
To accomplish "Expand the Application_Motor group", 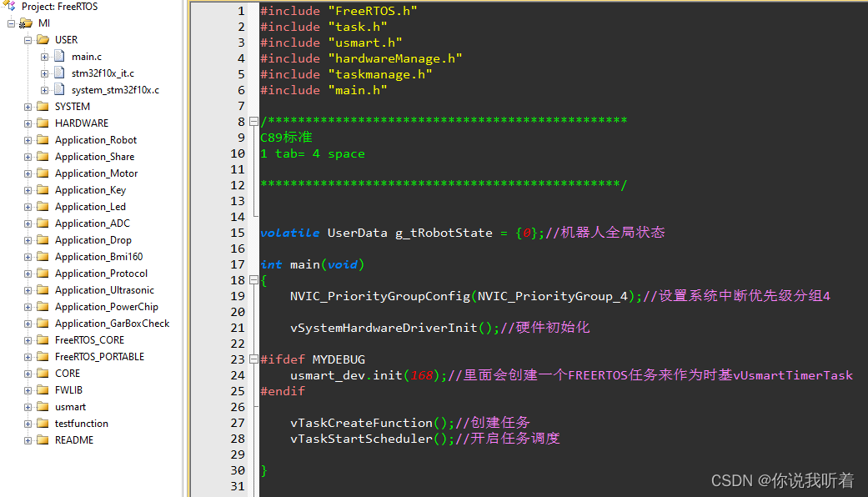I will click(28, 173).
